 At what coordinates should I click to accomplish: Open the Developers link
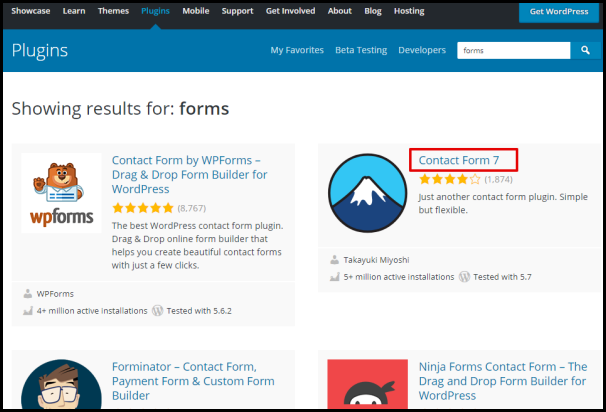pos(422,50)
